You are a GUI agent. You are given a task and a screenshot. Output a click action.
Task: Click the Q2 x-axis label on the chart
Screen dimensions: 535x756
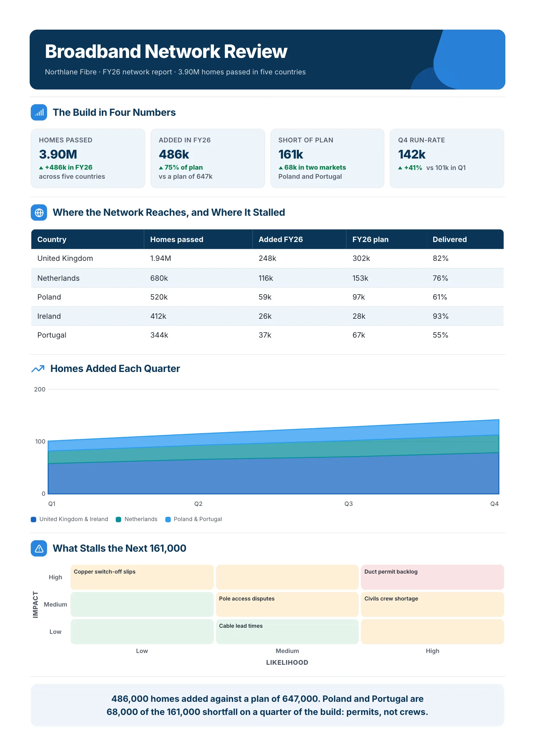click(x=198, y=504)
